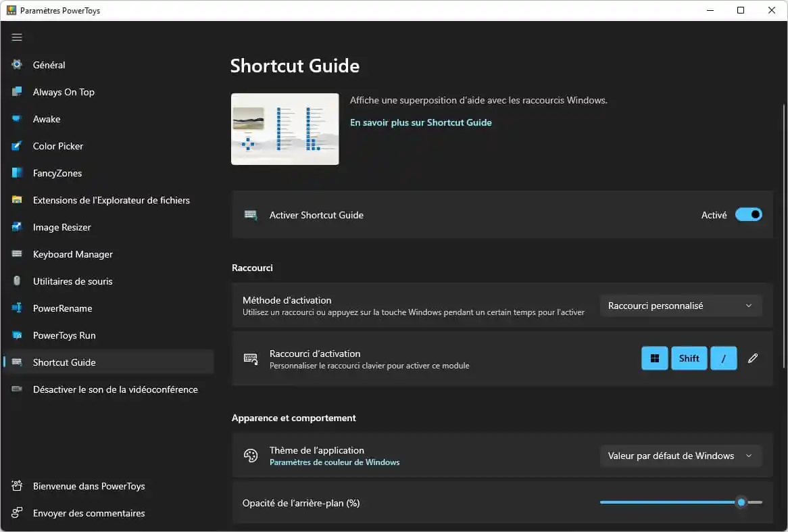Viewport: 788px width, 532px height.
Task: Toggle the Activer Shortcut Guide switch off
Action: (748, 215)
